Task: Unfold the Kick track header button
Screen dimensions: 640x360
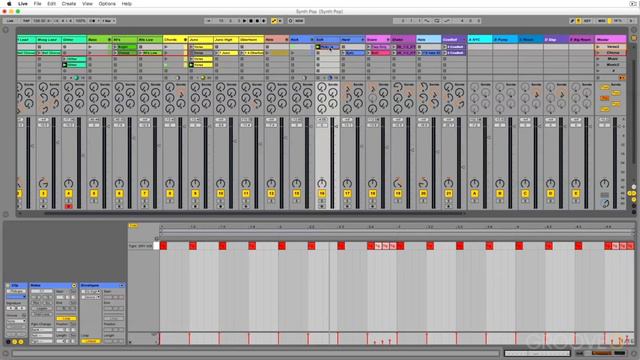Action: (312, 40)
